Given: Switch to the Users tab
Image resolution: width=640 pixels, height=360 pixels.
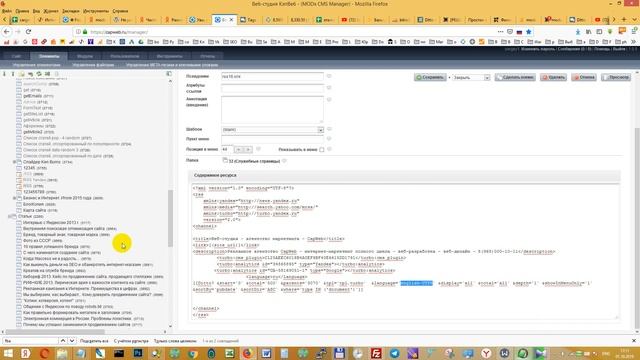Looking at the screenshot, I should coord(125,56).
